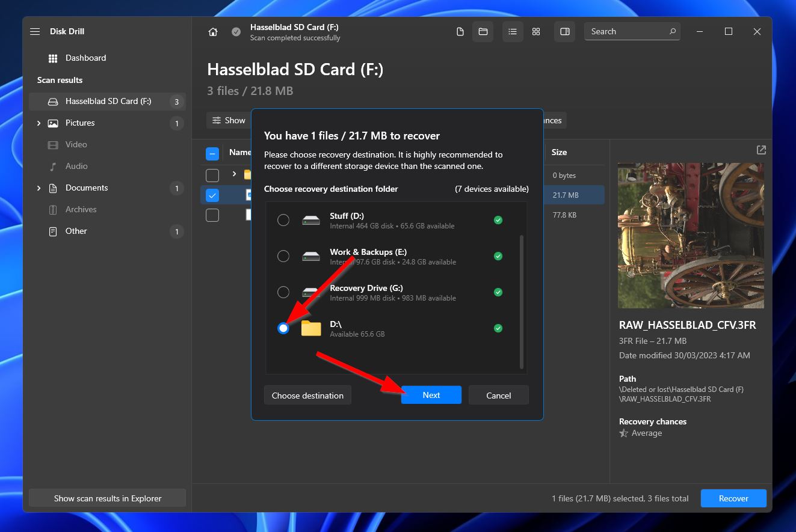The height and width of the screenshot is (532, 796).
Task: Uncheck the 21.7 MB file row checkbox
Action: coord(212,195)
